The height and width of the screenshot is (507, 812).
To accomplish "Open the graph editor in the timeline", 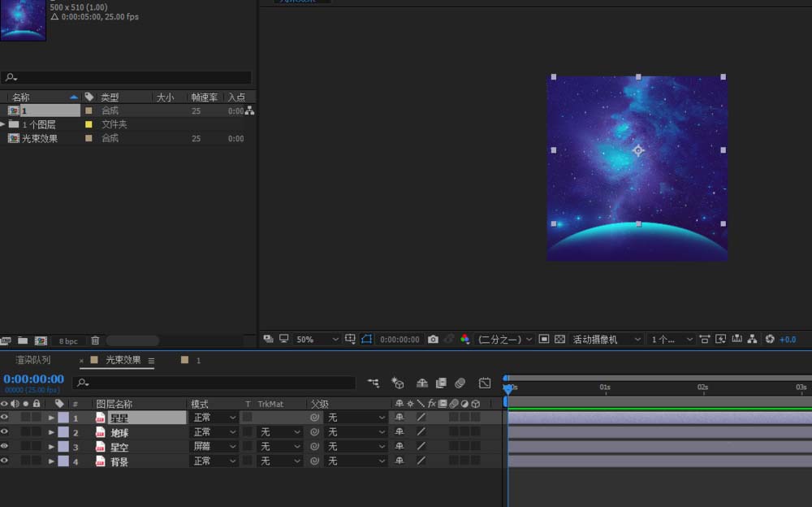I will click(x=485, y=383).
